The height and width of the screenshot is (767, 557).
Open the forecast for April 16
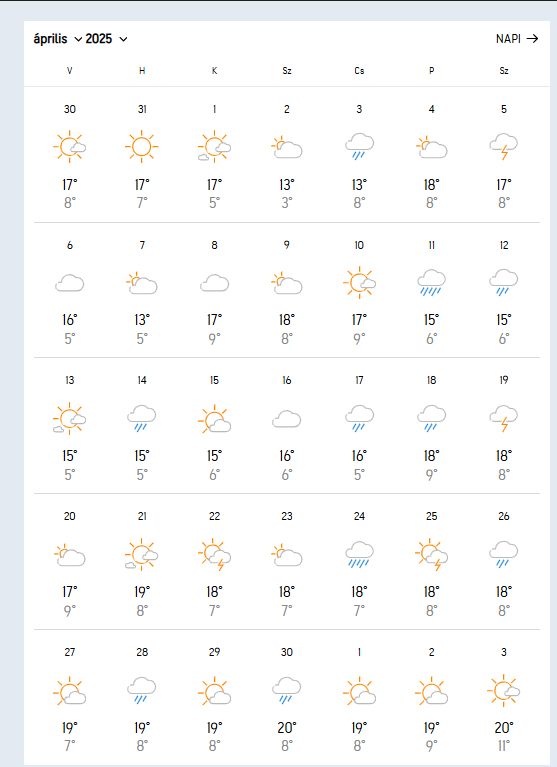coord(287,419)
